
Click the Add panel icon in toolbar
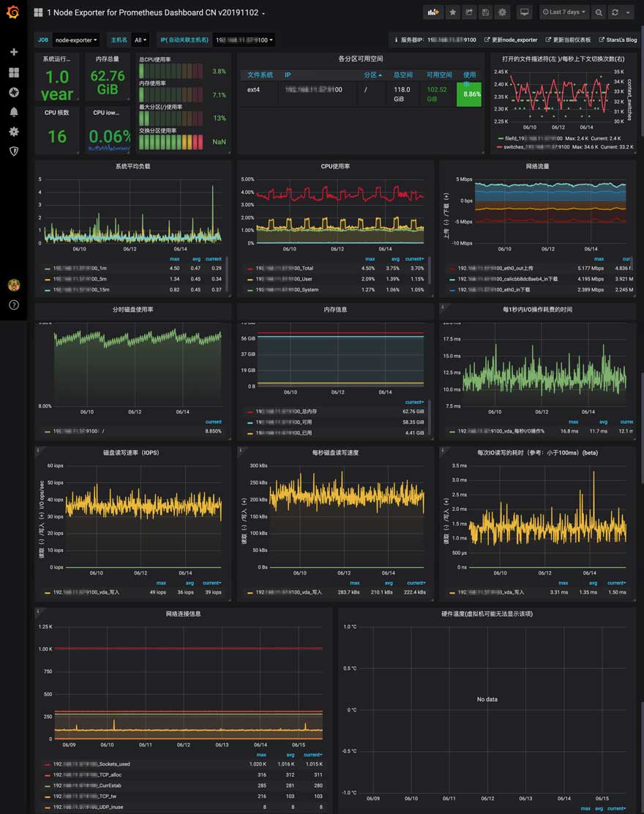(x=433, y=12)
